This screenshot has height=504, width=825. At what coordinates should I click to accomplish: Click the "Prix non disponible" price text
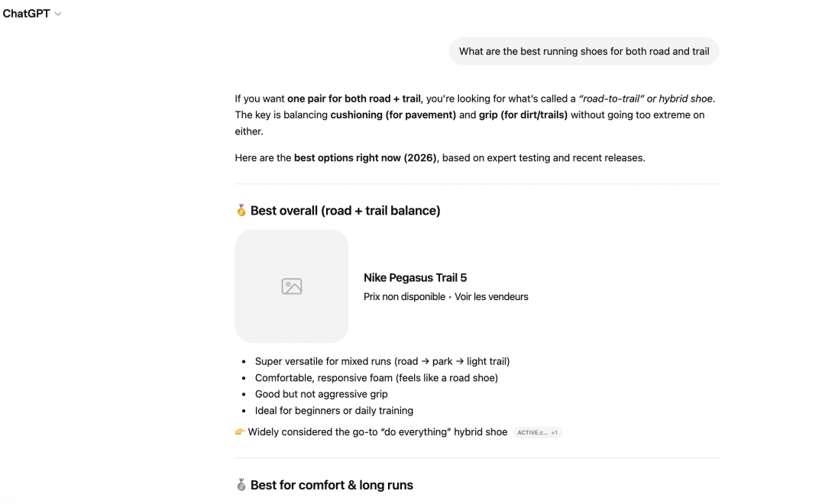point(404,297)
